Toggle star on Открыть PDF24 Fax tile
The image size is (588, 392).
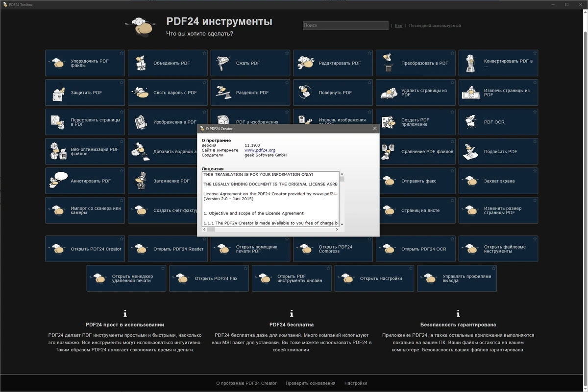coord(245,268)
